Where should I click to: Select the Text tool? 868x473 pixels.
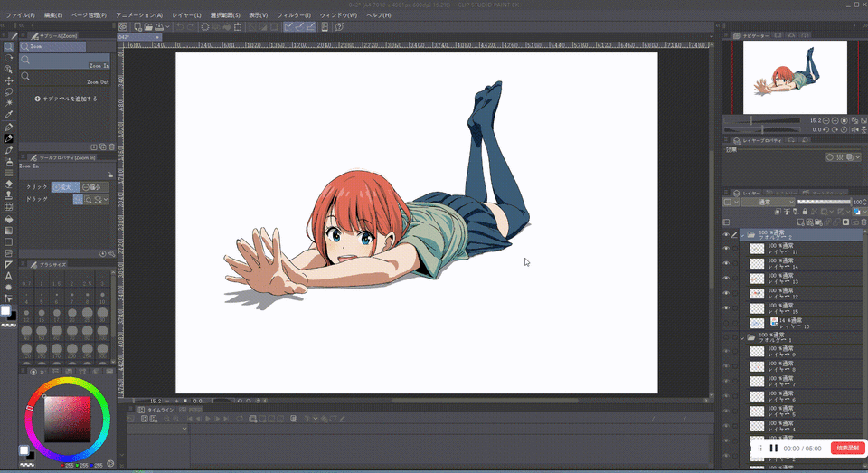[x=8, y=276]
